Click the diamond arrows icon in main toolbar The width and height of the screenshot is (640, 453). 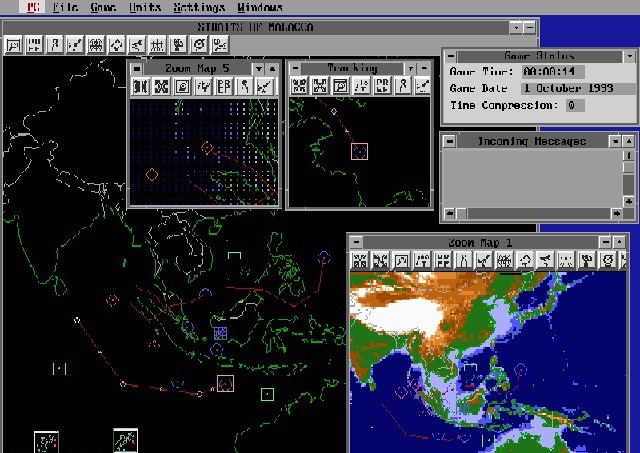[x=117, y=44]
